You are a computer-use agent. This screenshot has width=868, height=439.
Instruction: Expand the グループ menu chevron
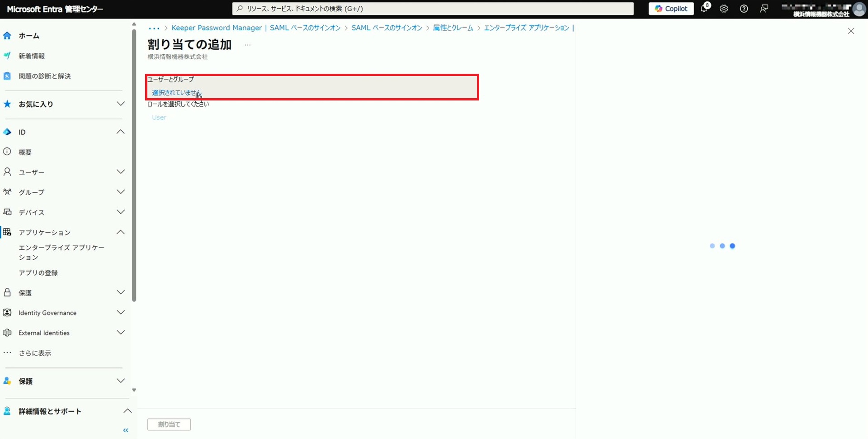click(x=121, y=192)
